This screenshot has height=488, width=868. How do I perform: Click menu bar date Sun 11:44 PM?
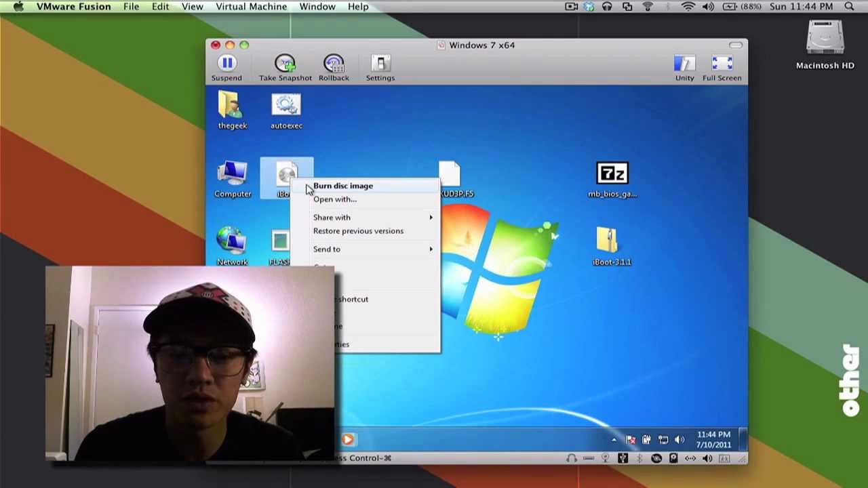[x=802, y=7]
